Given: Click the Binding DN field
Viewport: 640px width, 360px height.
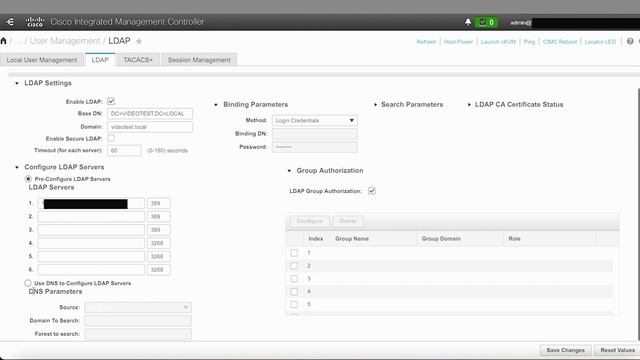Looking at the screenshot, I should 315,133.
